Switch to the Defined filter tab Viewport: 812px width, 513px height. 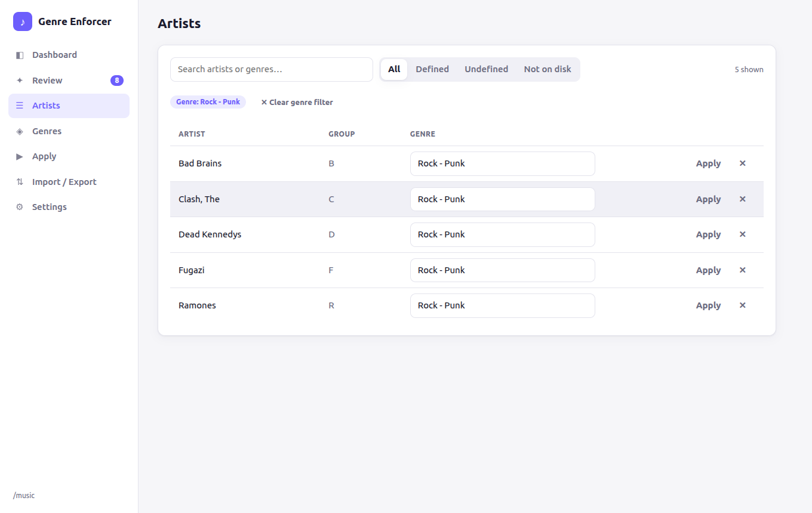point(432,69)
